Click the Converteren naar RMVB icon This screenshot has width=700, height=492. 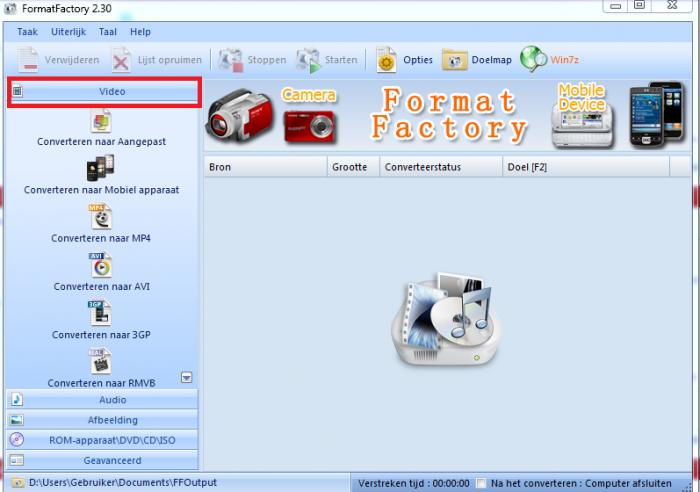click(100, 361)
